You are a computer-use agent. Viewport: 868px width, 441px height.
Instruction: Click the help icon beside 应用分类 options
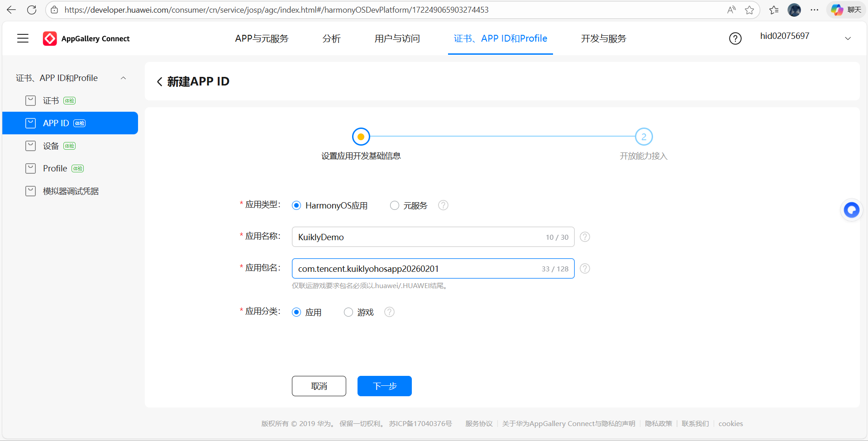pyautogui.click(x=389, y=312)
